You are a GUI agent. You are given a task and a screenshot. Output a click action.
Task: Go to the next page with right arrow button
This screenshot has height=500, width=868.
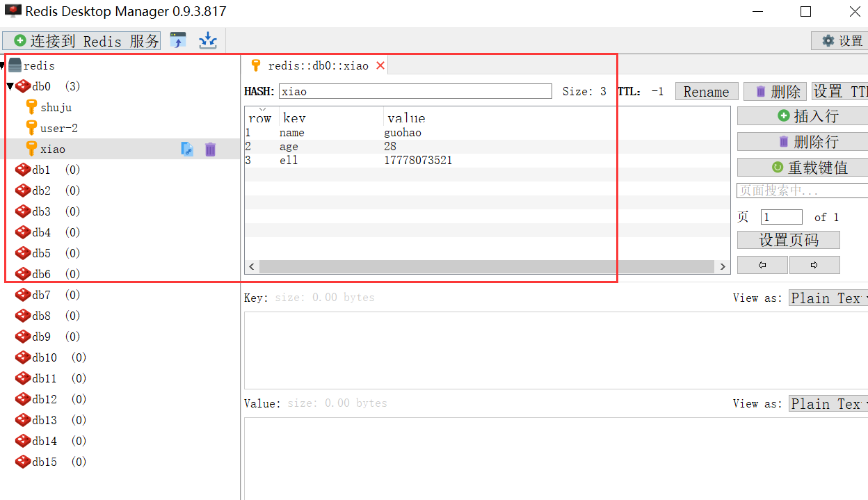click(x=814, y=265)
